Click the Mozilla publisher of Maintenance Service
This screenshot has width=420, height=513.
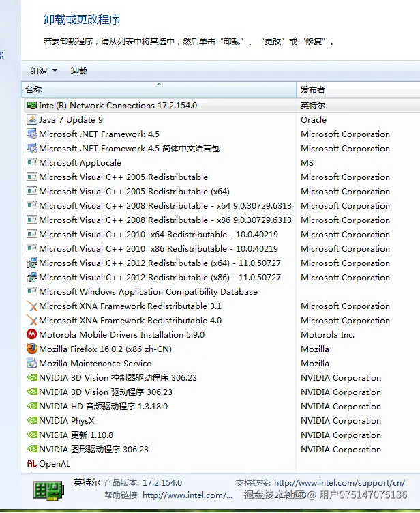[315, 363]
